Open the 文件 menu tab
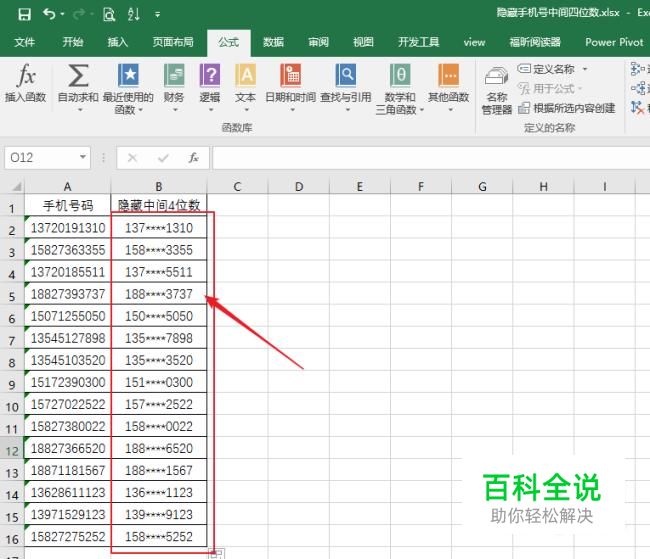This screenshot has width=650, height=559. (24, 42)
